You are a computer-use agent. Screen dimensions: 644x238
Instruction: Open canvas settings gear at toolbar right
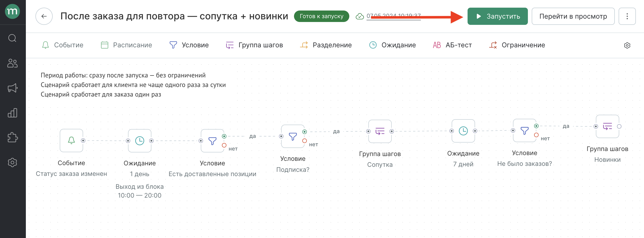point(627,45)
